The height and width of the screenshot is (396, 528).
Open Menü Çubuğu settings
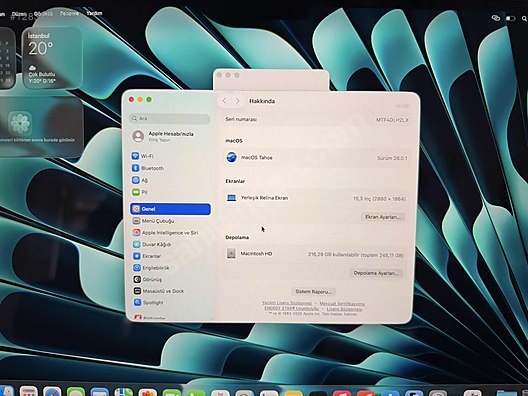[170, 221]
